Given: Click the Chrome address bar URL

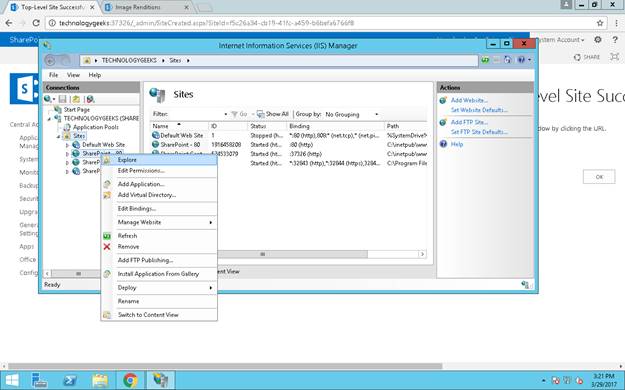Looking at the screenshot, I should [x=206, y=23].
